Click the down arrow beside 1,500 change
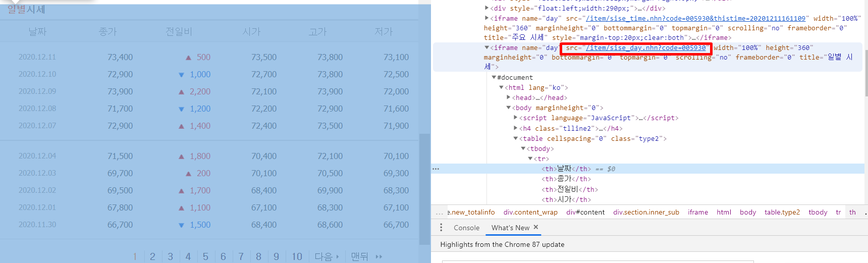 (x=181, y=225)
